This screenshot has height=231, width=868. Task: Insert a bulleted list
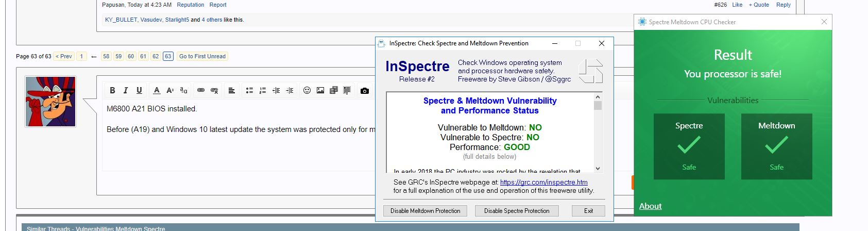(x=249, y=91)
